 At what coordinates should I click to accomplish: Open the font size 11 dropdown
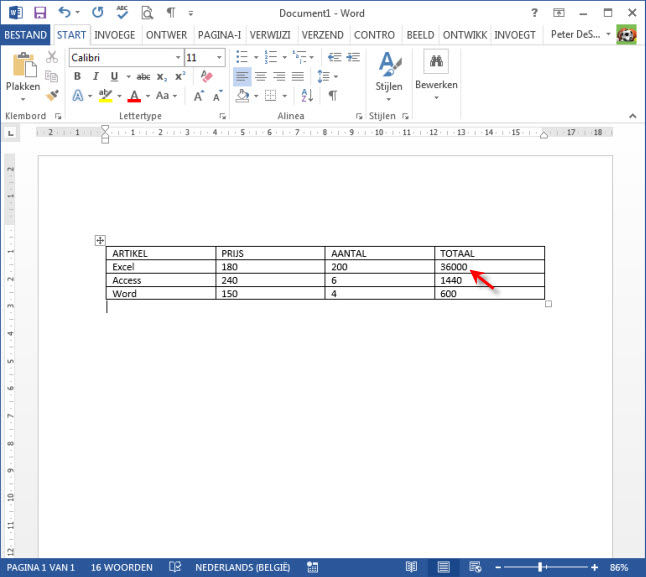[x=219, y=57]
